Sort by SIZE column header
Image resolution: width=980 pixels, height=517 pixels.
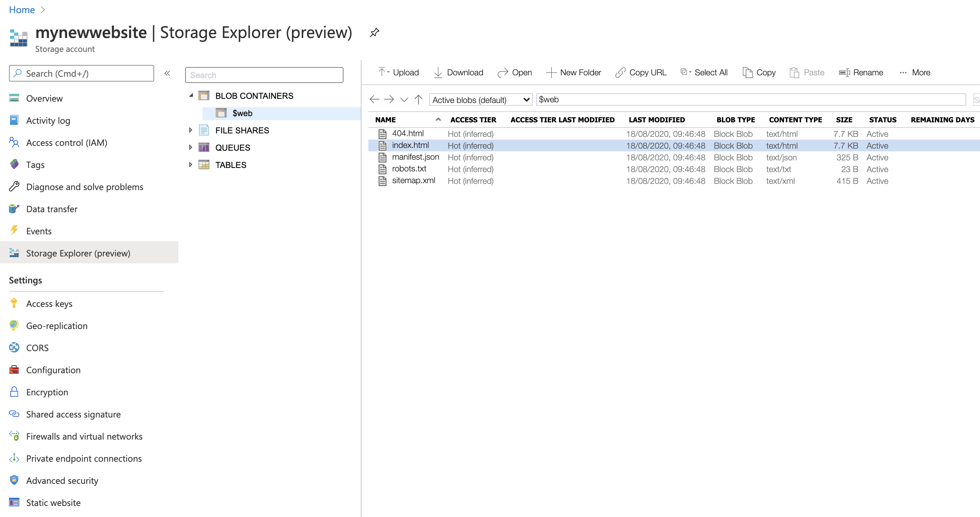point(844,120)
